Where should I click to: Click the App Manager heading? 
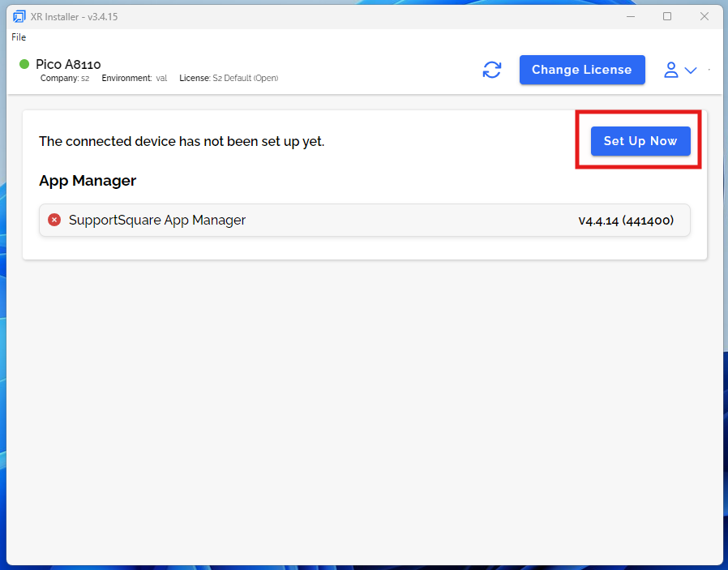[x=88, y=181]
